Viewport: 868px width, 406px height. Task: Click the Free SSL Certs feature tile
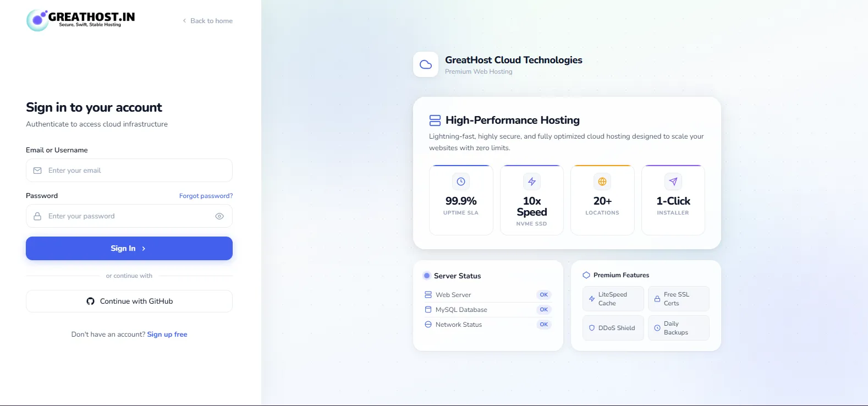(679, 299)
